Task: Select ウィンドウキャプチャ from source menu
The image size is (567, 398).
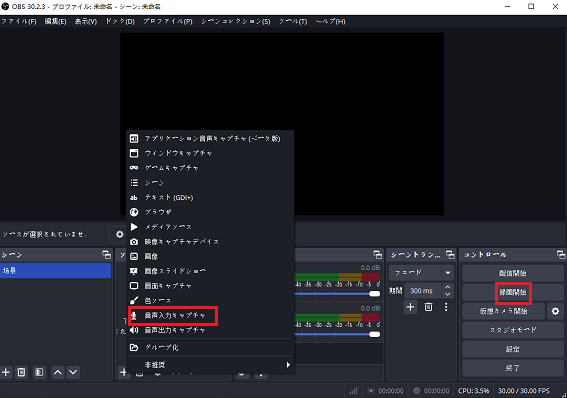Action: pyautogui.click(x=210, y=153)
